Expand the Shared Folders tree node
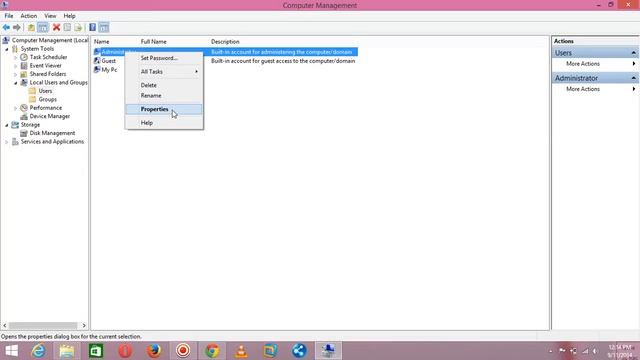Image resolution: width=640 pixels, height=360 pixels. click(16, 74)
